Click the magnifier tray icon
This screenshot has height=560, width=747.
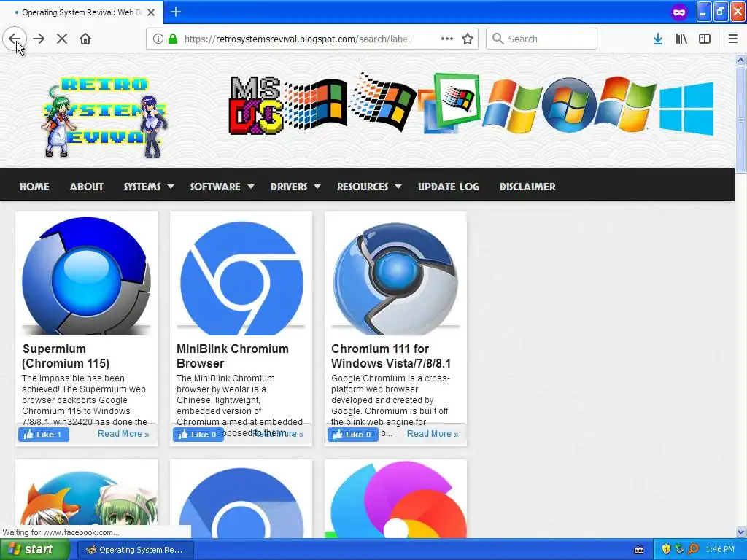point(693,550)
